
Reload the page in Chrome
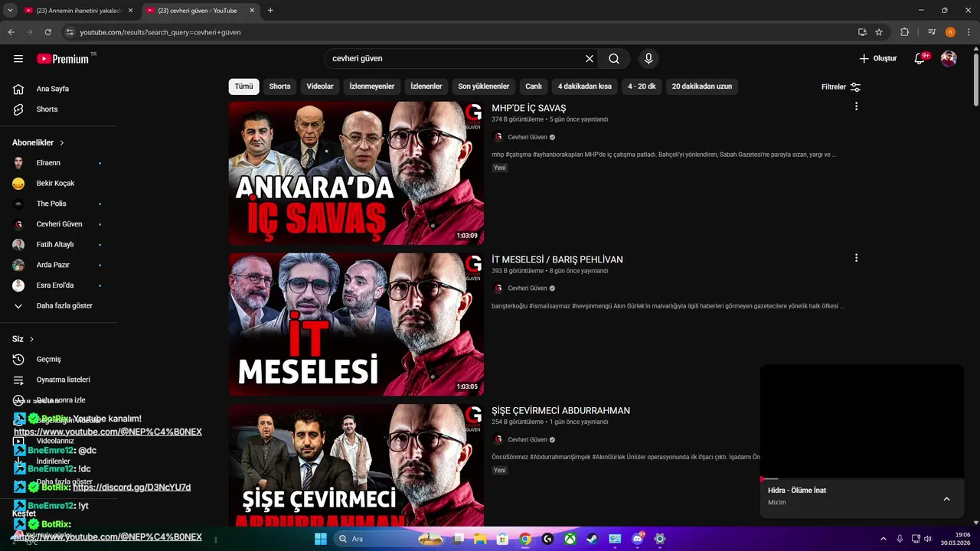click(47, 32)
